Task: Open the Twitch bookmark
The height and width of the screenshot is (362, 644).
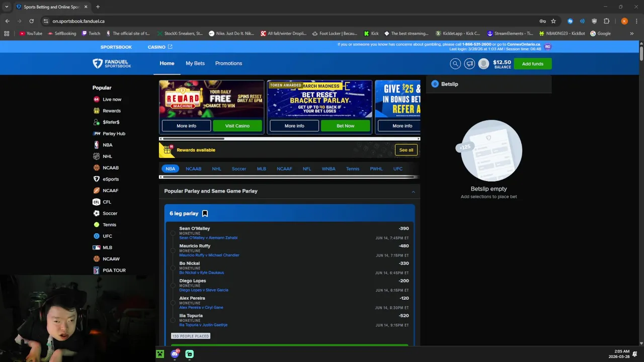Action: point(90,34)
